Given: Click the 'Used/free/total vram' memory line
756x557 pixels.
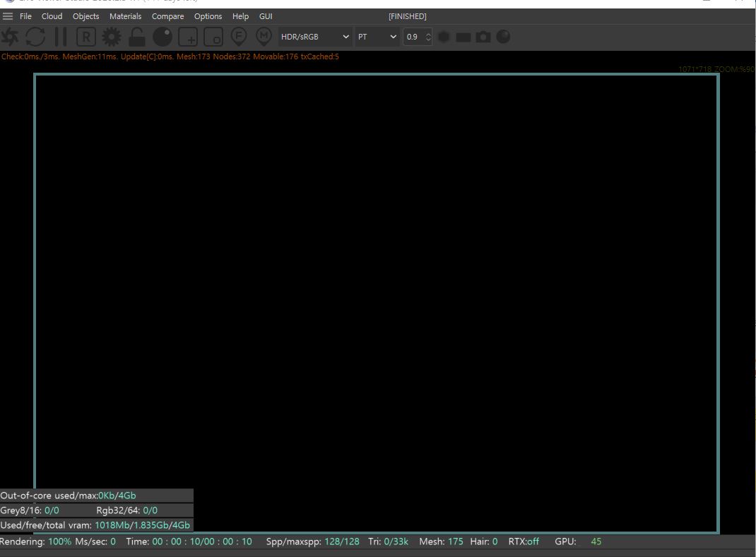Looking at the screenshot, I should [x=95, y=525].
